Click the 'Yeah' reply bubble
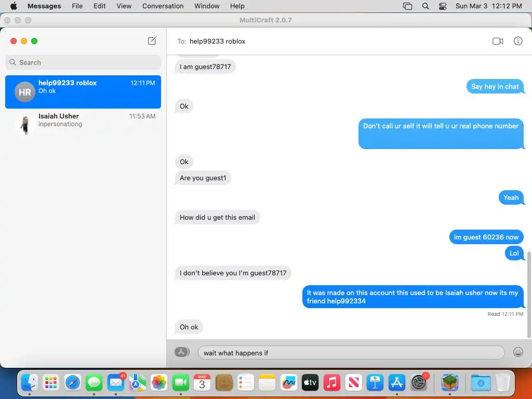The image size is (532, 399). pyautogui.click(x=511, y=197)
